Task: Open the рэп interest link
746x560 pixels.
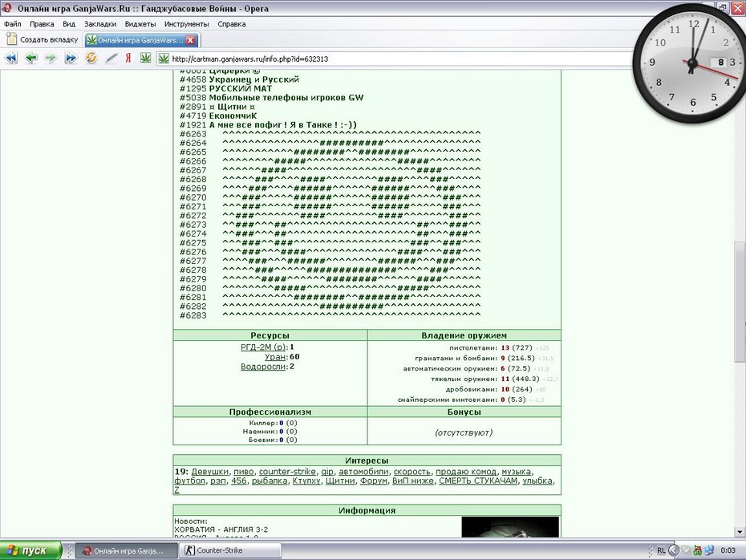Action: [x=218, y=481]
